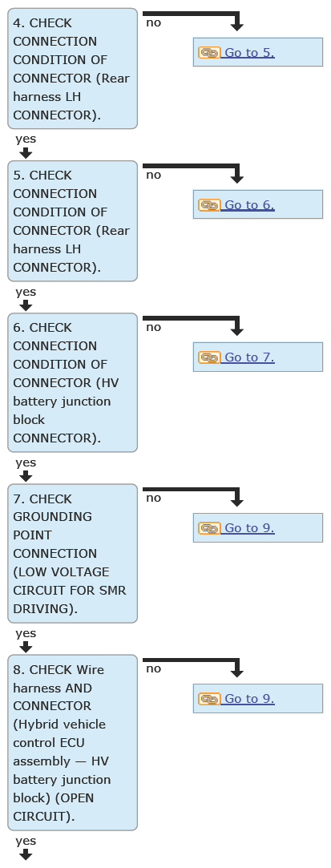Open 'Go to 9.' link beside step 7
This screenshot has width=331, height=868.
pos(249,528)
